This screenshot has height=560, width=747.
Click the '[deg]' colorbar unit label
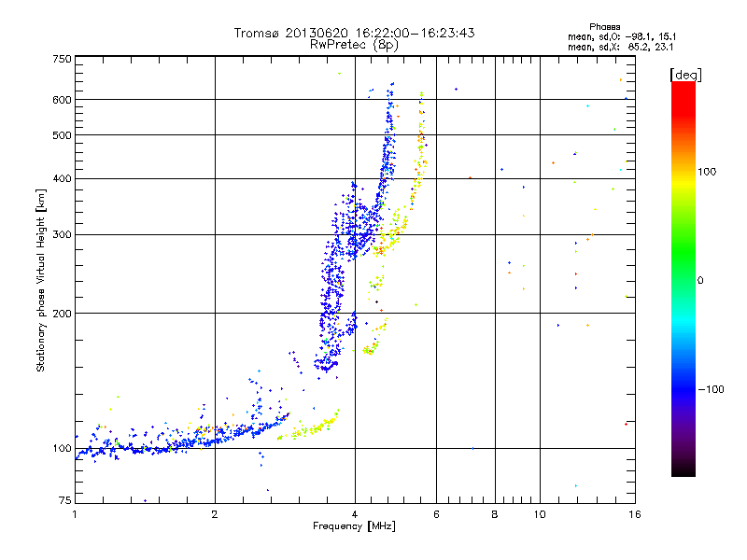(685, 75)
